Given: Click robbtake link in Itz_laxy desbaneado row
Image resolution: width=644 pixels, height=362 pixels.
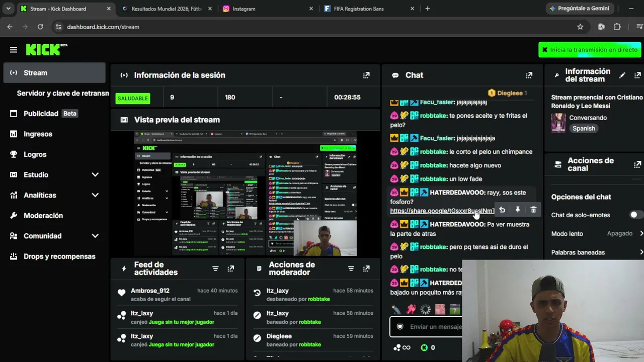Looking at the screenshot, I should point(318,299).
